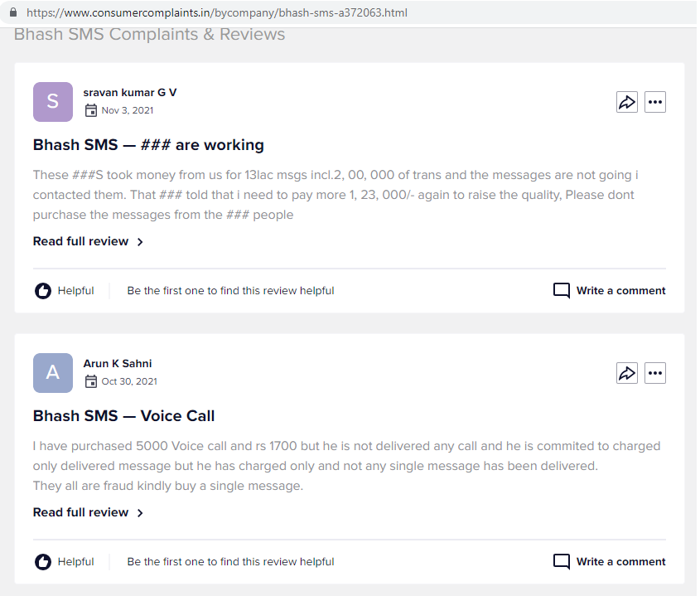The height and width of the screenshot is (596, 700).
Task: Open review titled "Voice Call"
Action: point(123,416)
